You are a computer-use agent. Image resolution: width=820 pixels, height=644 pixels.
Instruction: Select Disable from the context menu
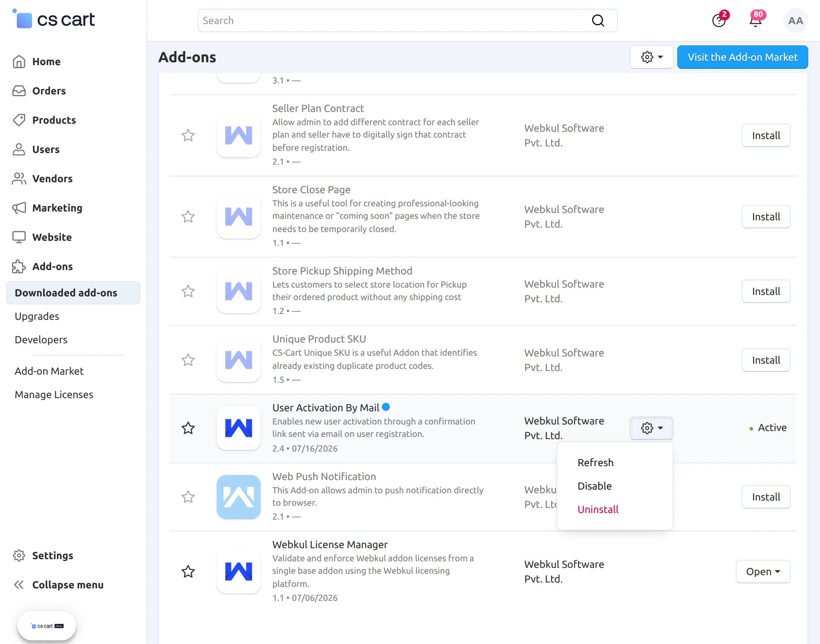[x=594, y=486]
